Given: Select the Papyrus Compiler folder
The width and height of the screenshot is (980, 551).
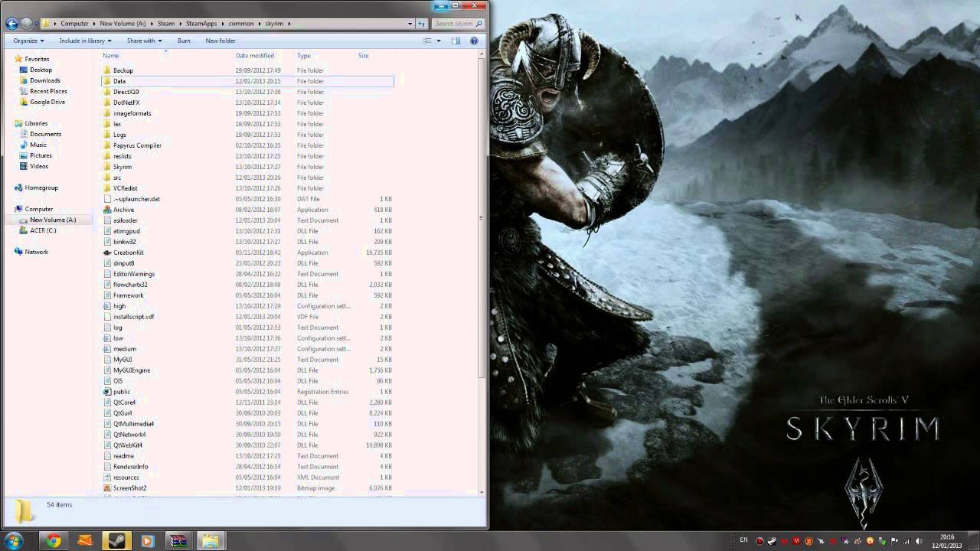Looking at the screenshot, I should pos(137,145).
